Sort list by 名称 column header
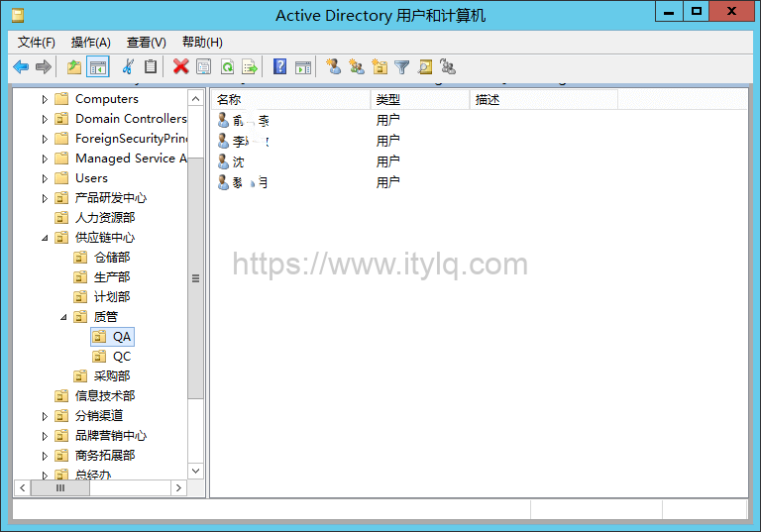Screen dimensions: 761x532 287,99
